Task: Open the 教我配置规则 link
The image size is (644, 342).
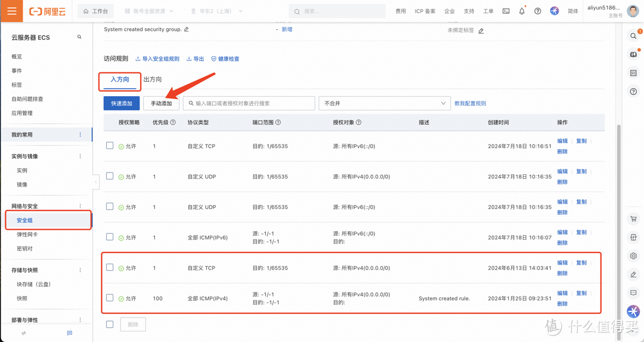Action: coord(470,103)
